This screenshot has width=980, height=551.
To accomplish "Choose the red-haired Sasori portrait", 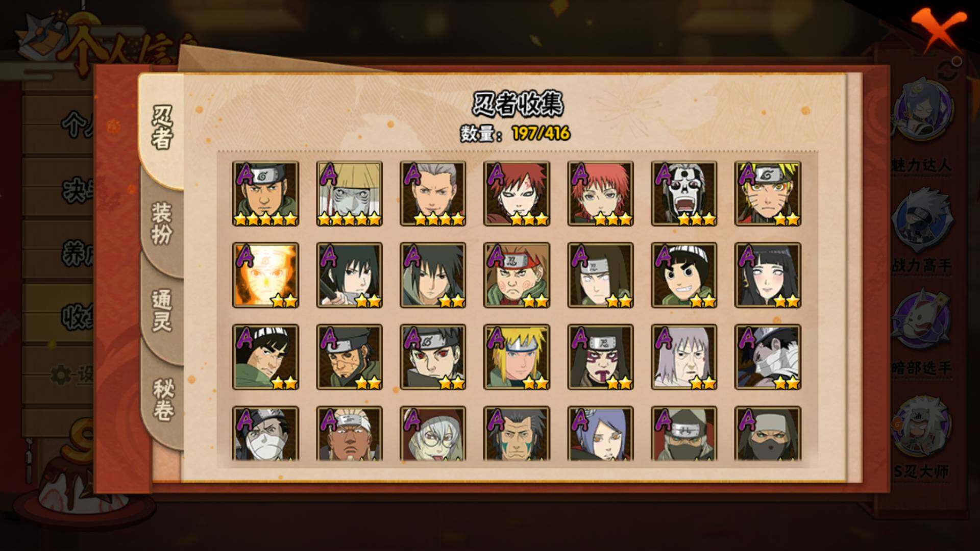I will (x=600, y=194).
